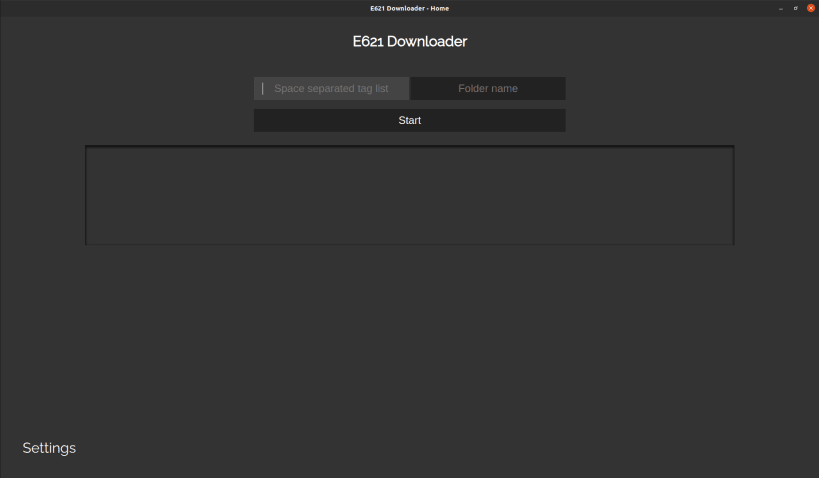This screenshot has height=478, width=819.
Task: Focus the Folder name input
Action: pyautogui.click(x=488, y=89)
